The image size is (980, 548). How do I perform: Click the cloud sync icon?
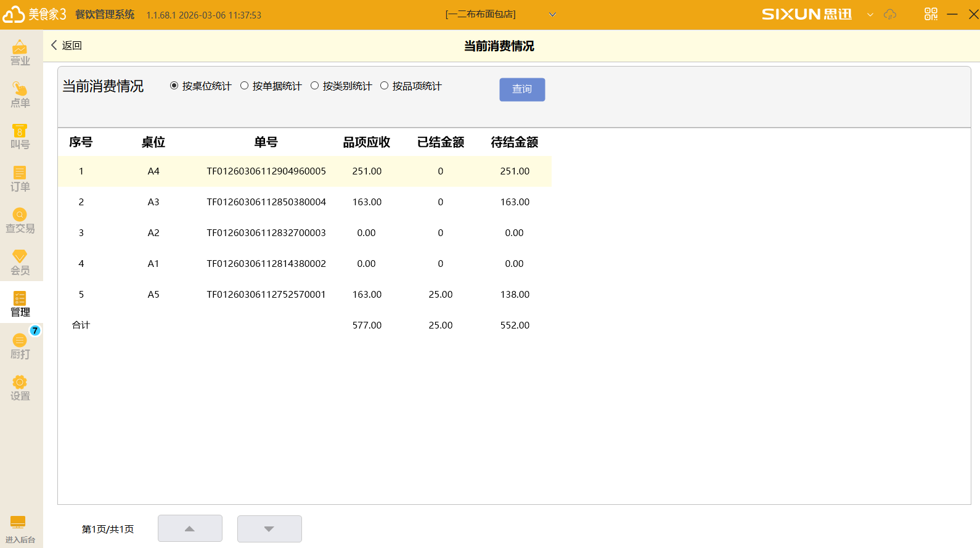point(890,14)
